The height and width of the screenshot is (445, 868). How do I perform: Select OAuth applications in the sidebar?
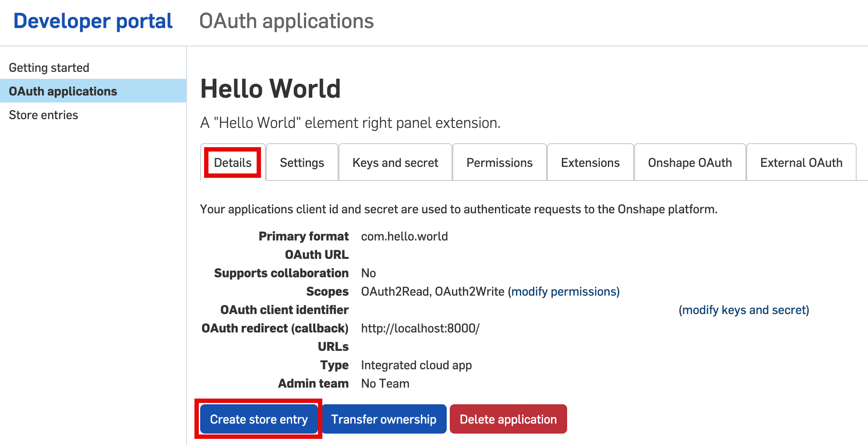[63, 91]
